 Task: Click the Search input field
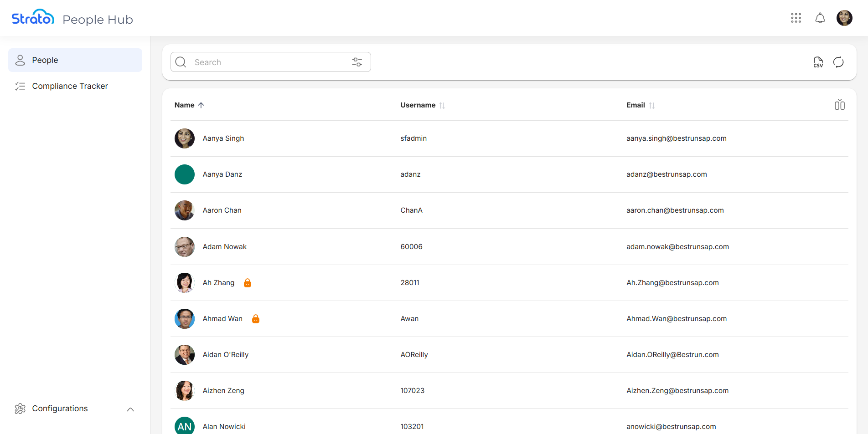pyautogui.click(x=269, y=62)
